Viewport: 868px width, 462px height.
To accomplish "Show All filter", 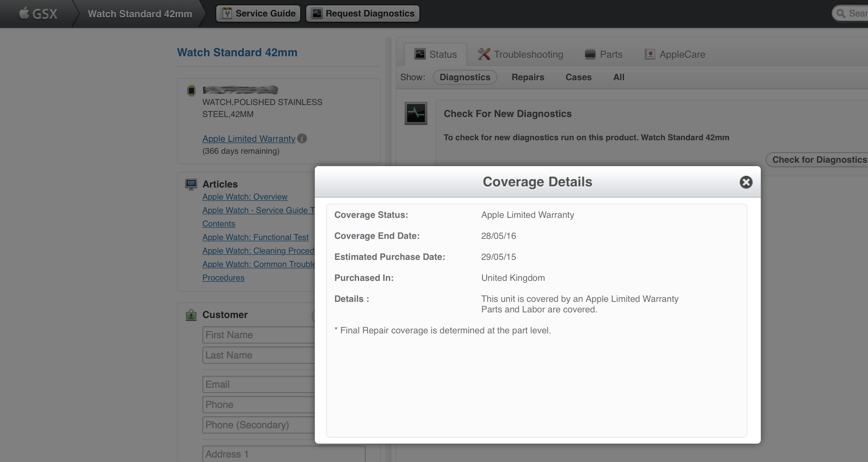I will [619, 77].
